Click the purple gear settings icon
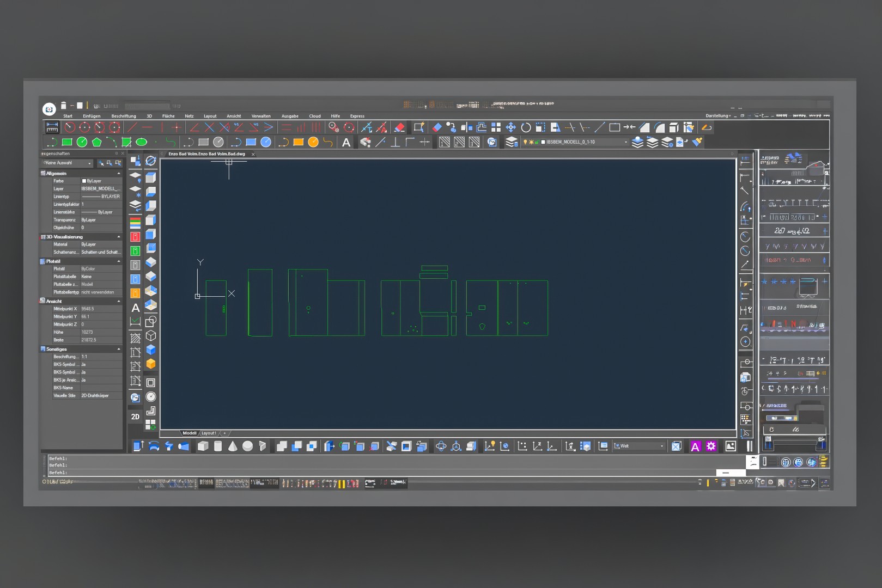882x588 pixels. click(x=711, y=446)
